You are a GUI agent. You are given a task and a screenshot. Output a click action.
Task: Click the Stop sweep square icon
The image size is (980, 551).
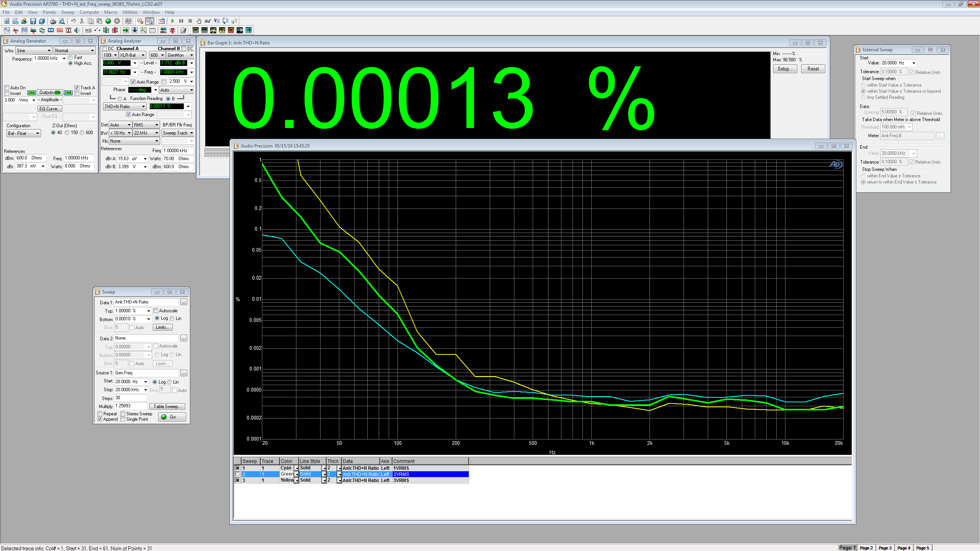[190, 21]
